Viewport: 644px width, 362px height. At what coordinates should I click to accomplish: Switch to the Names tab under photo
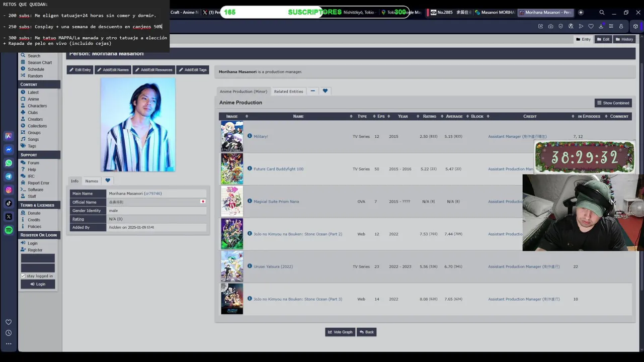[92, 181]
